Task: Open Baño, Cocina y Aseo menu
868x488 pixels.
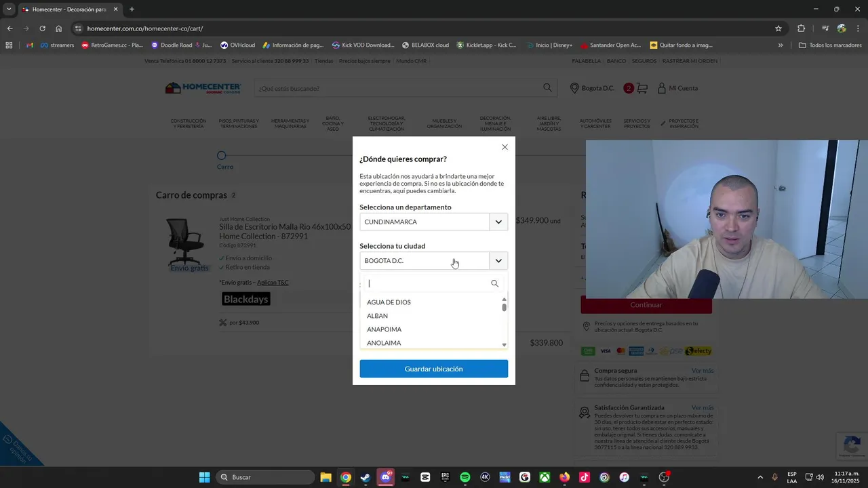Action: (333, 123)
